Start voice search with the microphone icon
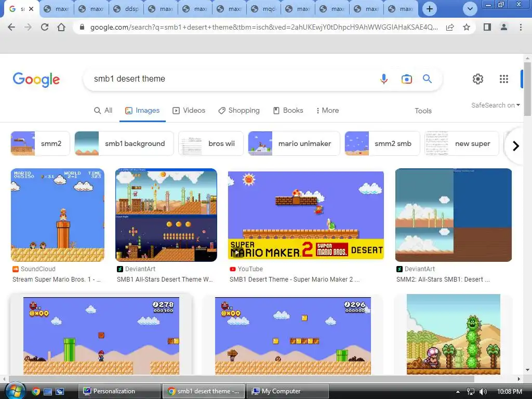The width and height of the screenshot is (532, 399). click(x=384, y=79)
